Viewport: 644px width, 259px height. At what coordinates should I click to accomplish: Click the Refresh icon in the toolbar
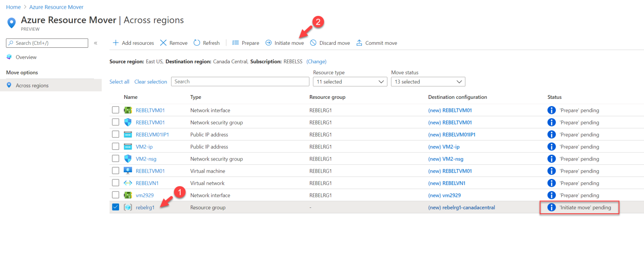tap(196, 42)
